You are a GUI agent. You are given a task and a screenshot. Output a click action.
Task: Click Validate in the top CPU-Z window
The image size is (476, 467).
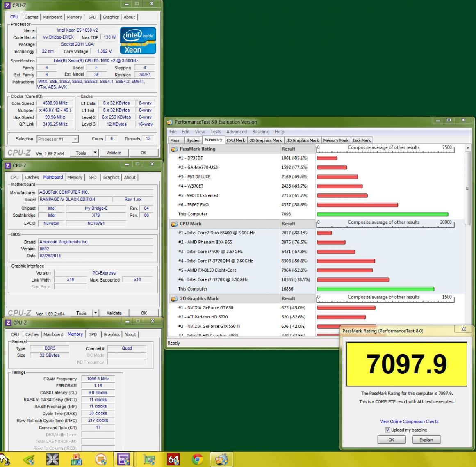[x=114, y=153]
